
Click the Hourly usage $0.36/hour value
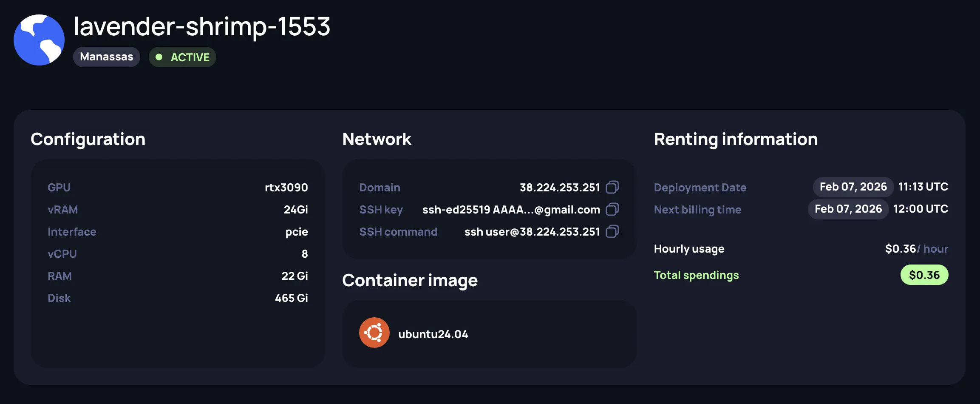tap(916, 249)
